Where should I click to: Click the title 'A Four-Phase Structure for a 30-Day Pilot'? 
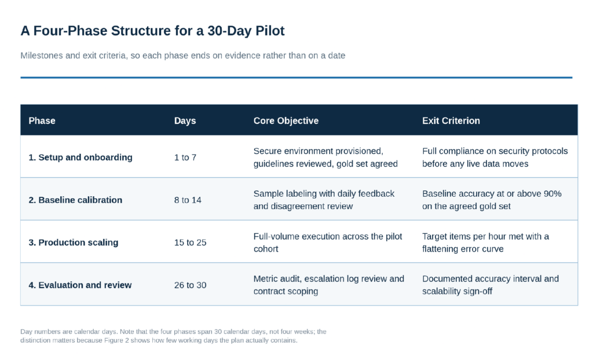pyautogui.click(x=152, y=31)
